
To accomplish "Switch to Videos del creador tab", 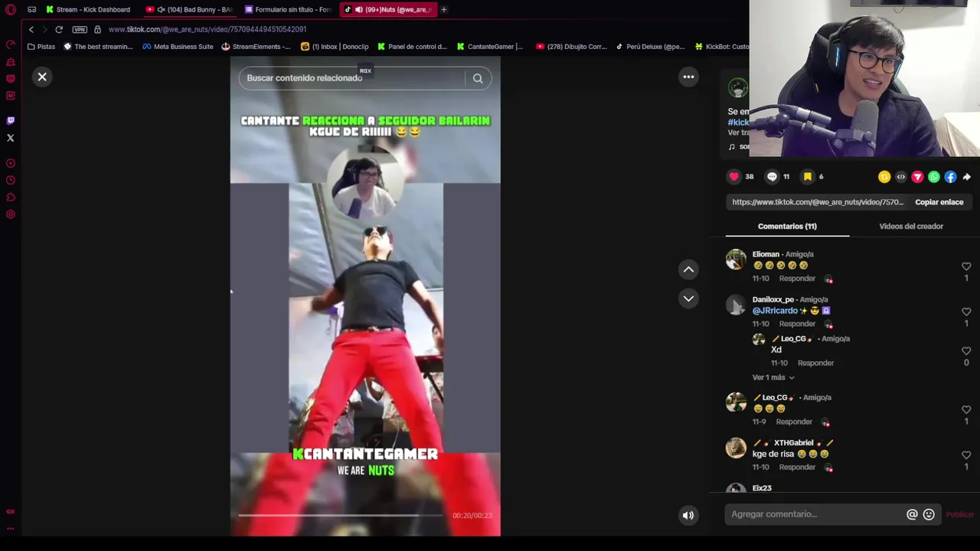I will (911, 227).
